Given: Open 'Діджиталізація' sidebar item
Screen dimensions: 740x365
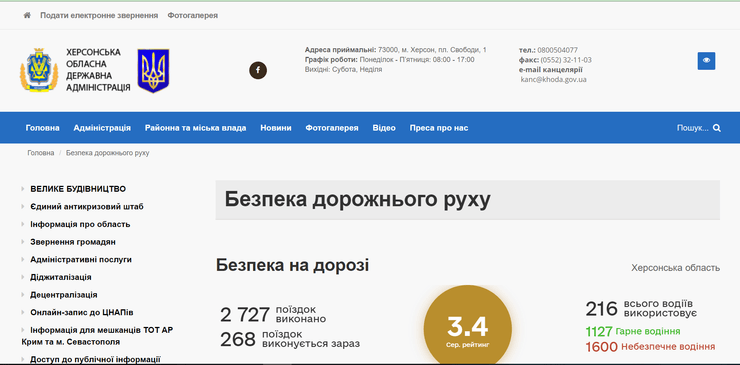Looking at the screenshot, I should coord(61,277).
